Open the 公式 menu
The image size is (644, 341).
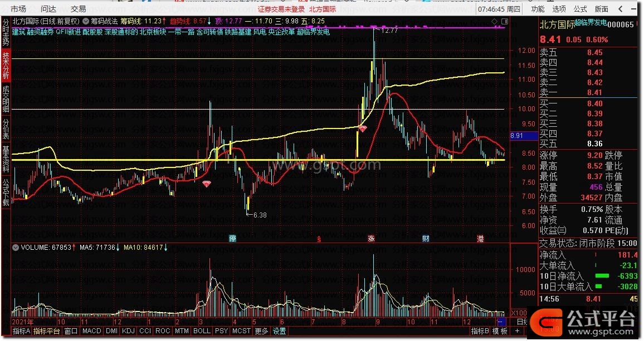[x=580, y=8]
